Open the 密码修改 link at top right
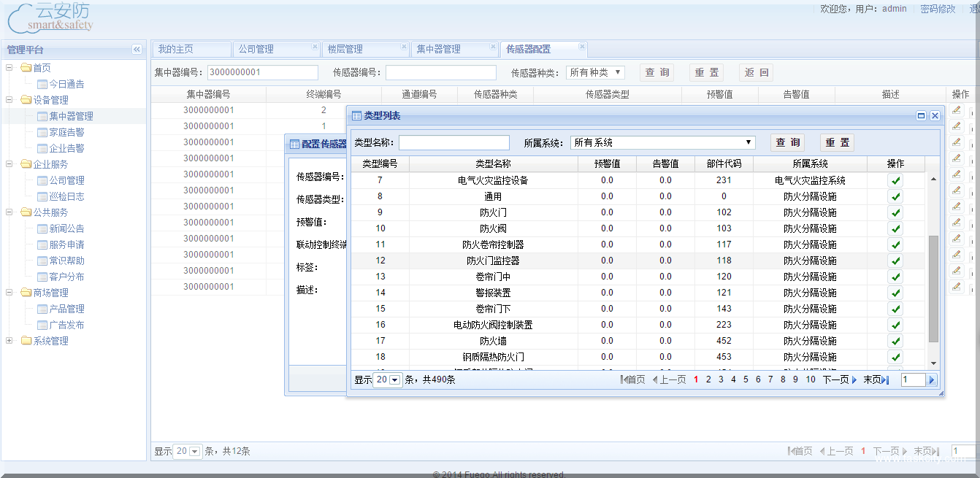980x478 pixels. [x=938, y=9]
